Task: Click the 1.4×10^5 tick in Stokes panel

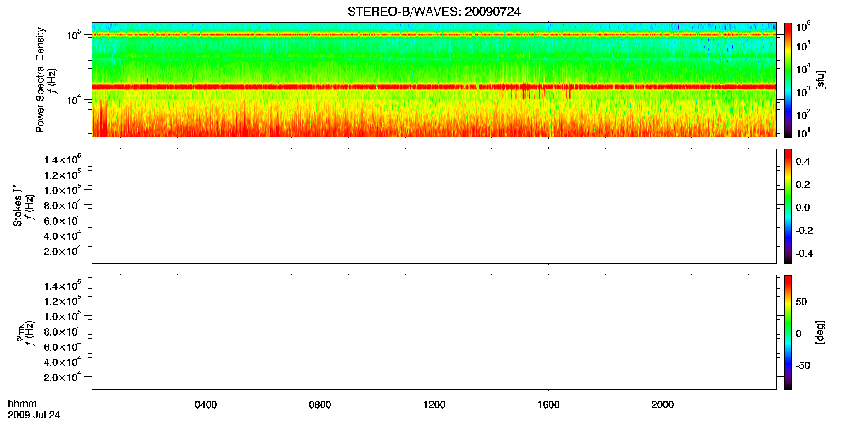Action: pyautogui.click(x=63, y=159)
